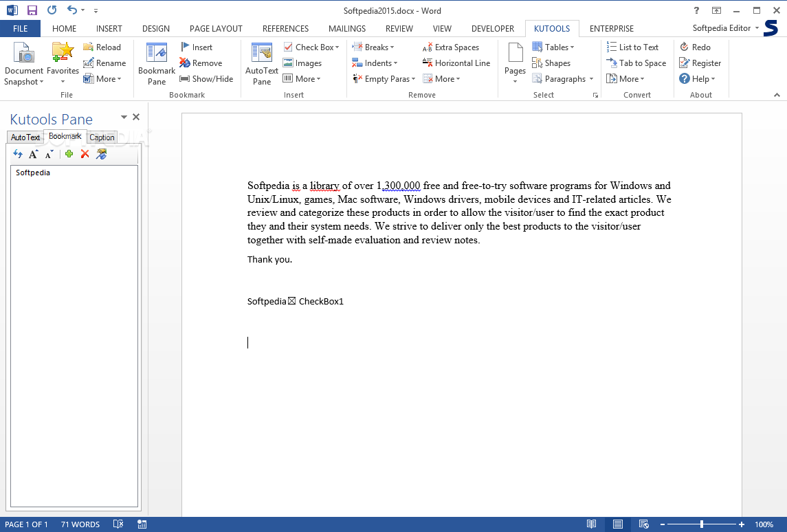Screen dimensions: 787x532
Task: Click Register button
Action: click(700, 63)
